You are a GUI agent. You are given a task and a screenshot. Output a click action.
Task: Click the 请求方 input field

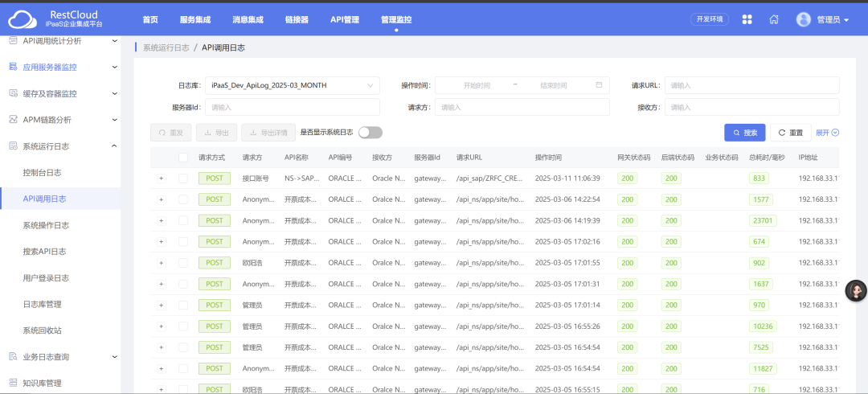coord(522,107)
